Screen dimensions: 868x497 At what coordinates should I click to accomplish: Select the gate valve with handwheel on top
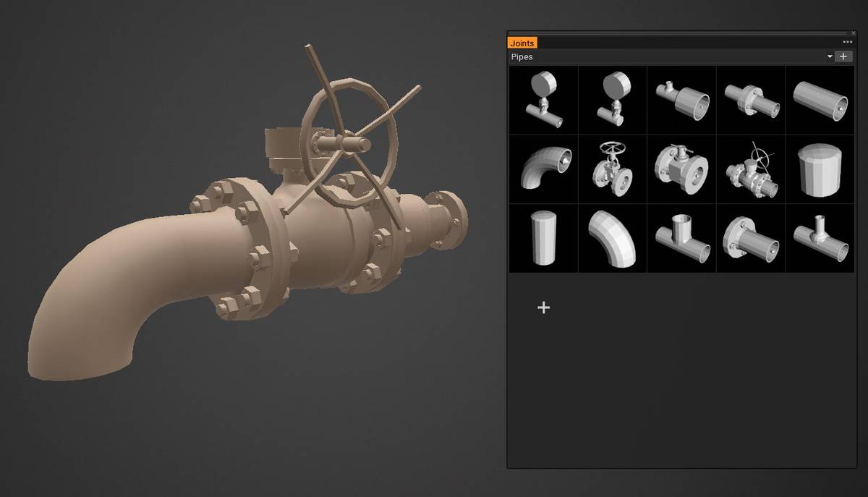pos(613,169)
